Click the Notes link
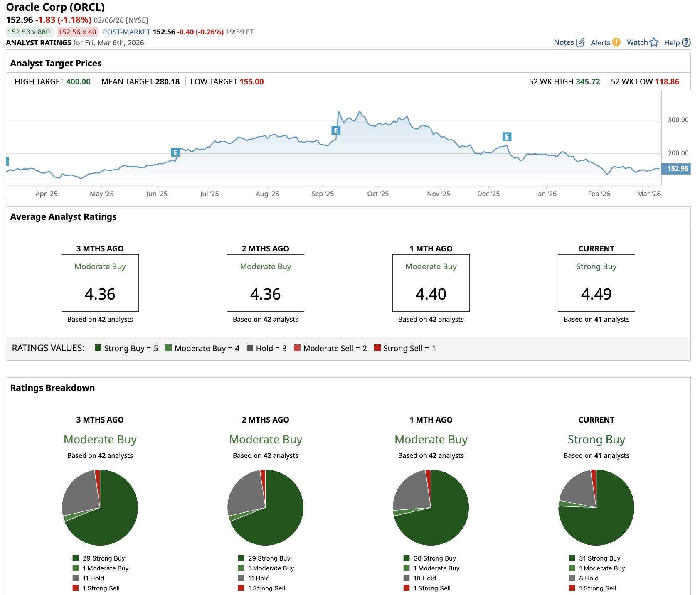Screen dimensions: 700x595 tap(564, 42)
